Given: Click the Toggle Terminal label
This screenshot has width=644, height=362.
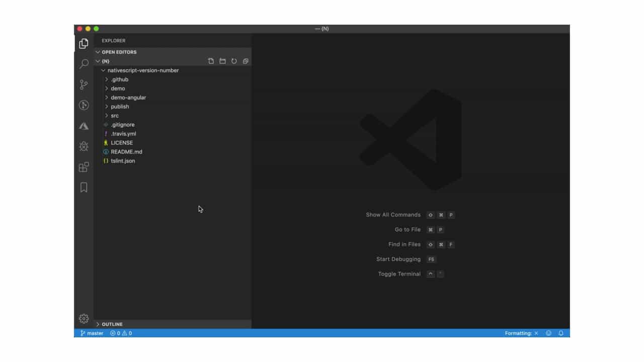Looking at the screenshot, I should pyautogui.click(x=399, y=274).
